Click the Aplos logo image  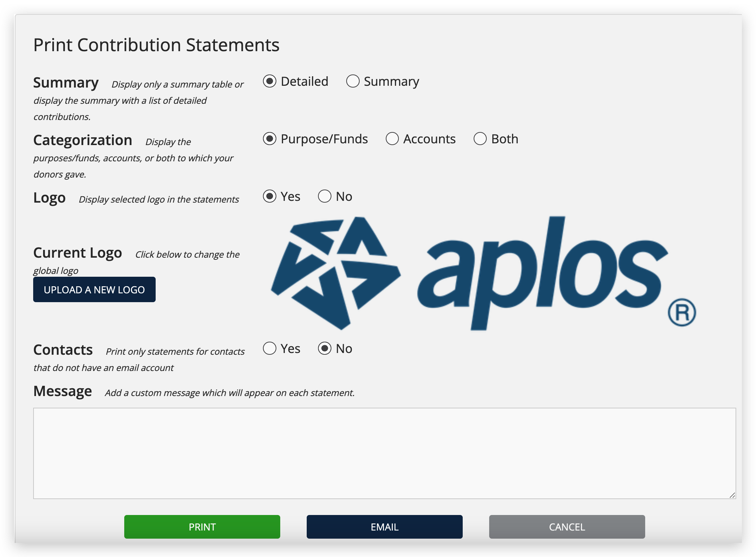point(484,273)
